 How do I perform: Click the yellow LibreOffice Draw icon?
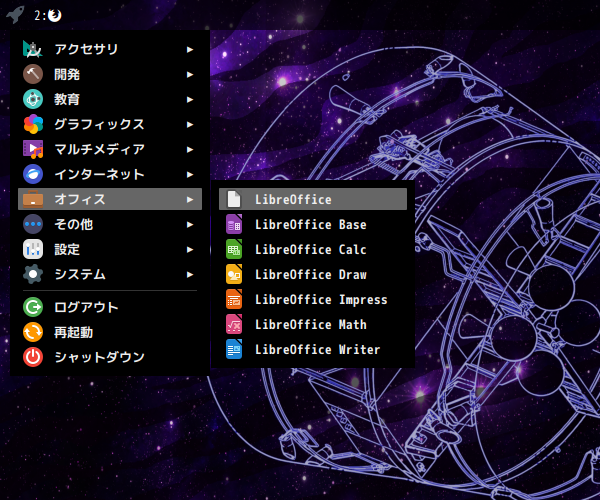234,274
